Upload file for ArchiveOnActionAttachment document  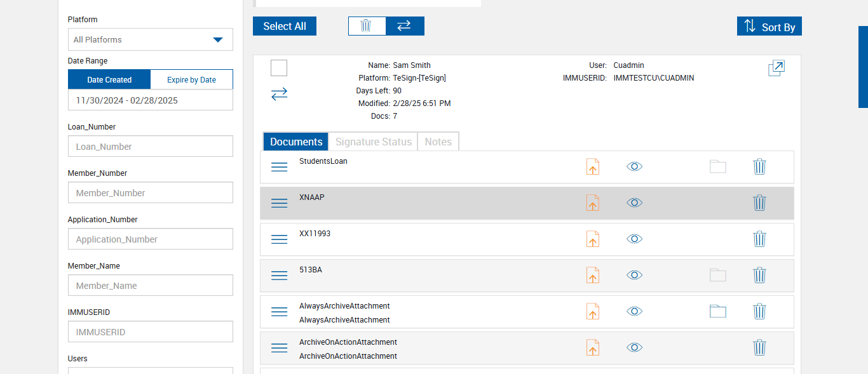[x=592, y=348]
